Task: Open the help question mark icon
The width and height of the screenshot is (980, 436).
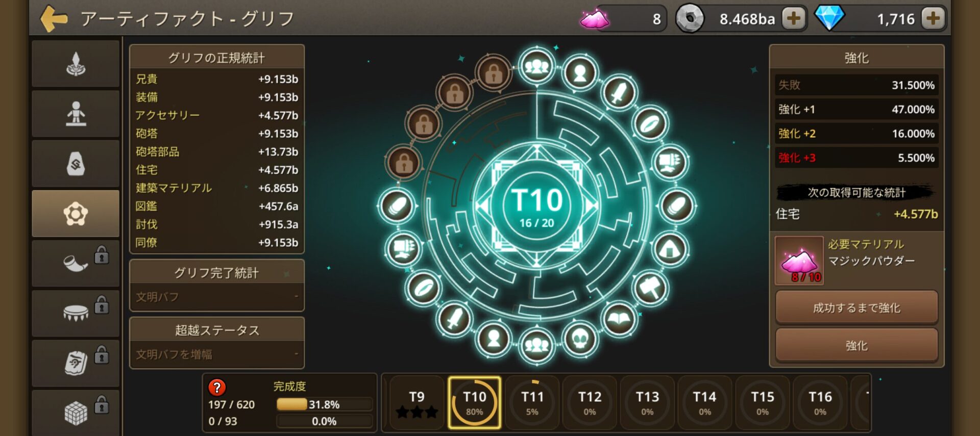Action: pos(217,388)
